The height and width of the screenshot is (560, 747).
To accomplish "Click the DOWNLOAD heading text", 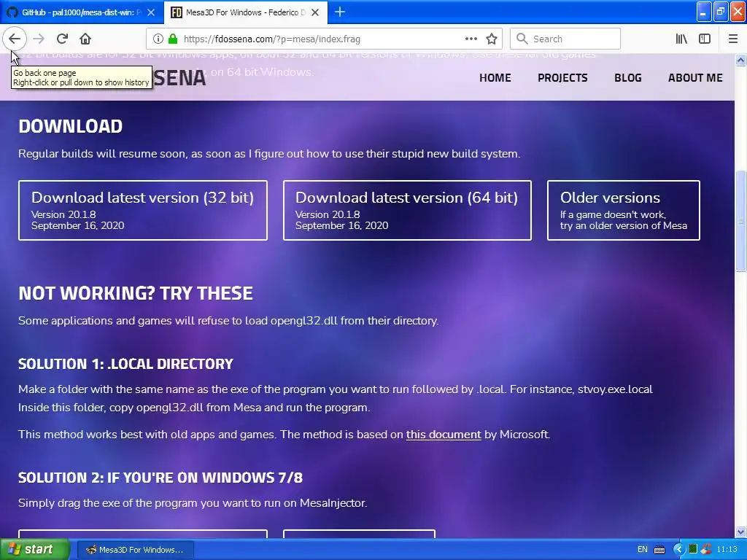I will point(71,126).
